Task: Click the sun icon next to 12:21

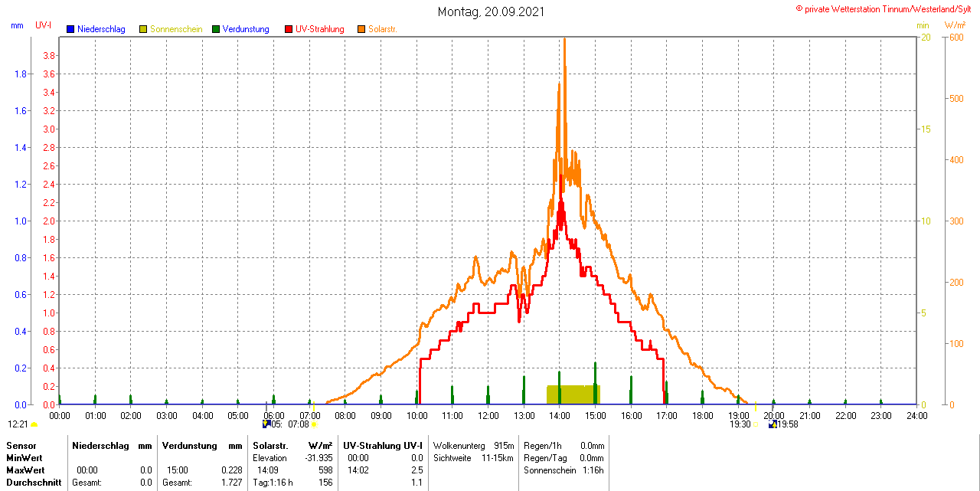Action: point(34,424)
